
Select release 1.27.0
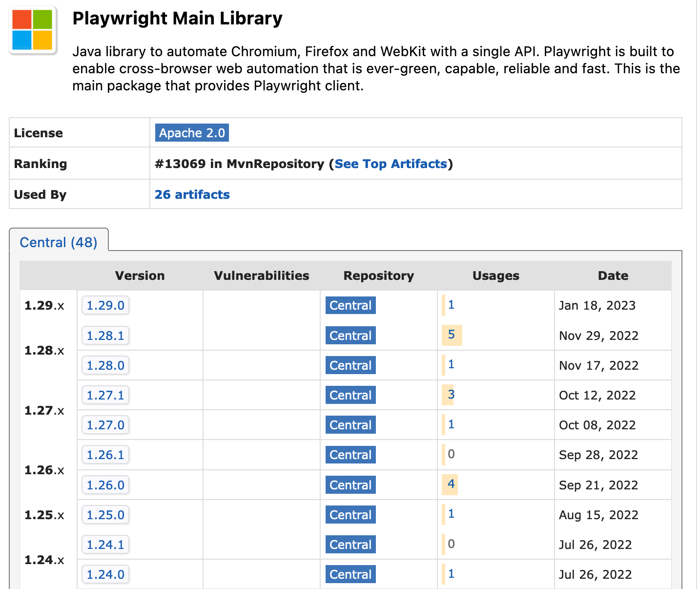click(x=105, y=425)
